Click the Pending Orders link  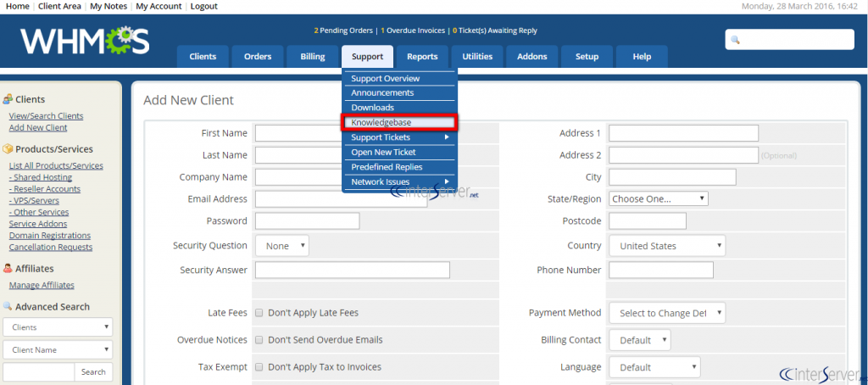[343, 31]
